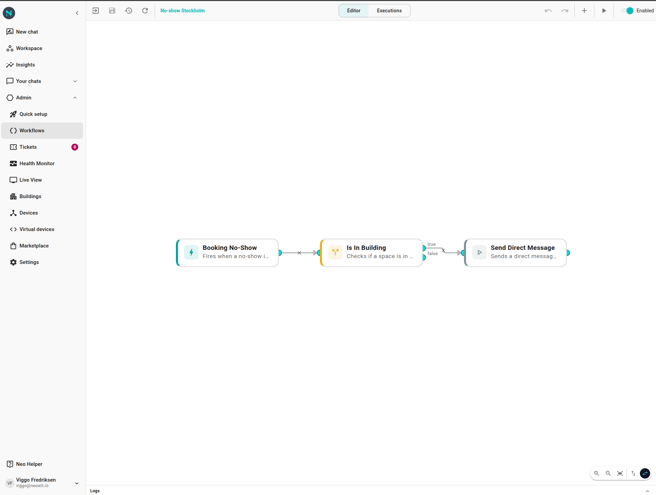Click the play icon to run workflow
This screenshot has height=495, width=656.
[x=604, y=10]
